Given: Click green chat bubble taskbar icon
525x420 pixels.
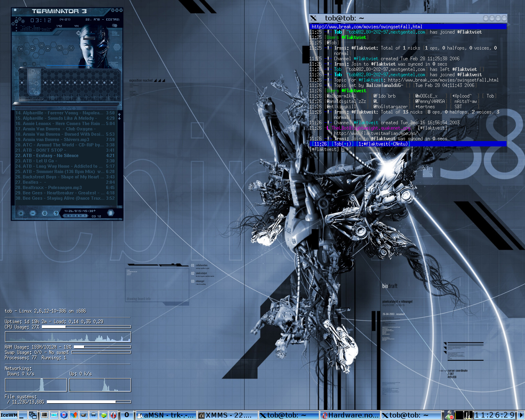Looking at the screenshot, I should click(x=104, y=415).
